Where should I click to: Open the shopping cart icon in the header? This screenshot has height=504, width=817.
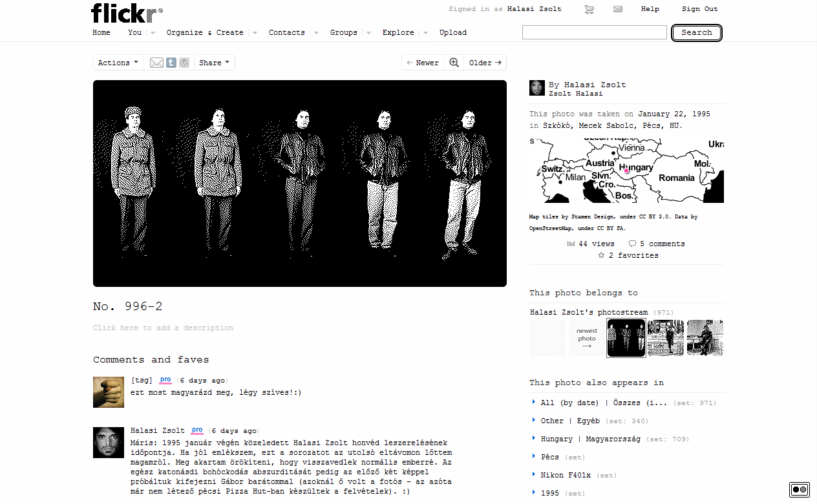pos(589,9)
